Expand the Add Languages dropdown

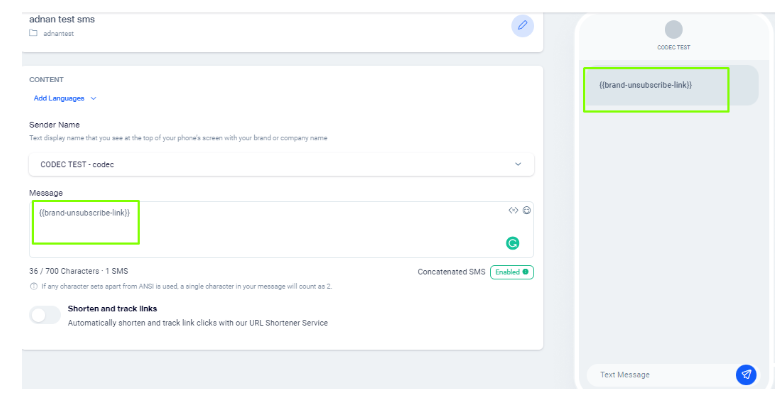click(65, 98)
